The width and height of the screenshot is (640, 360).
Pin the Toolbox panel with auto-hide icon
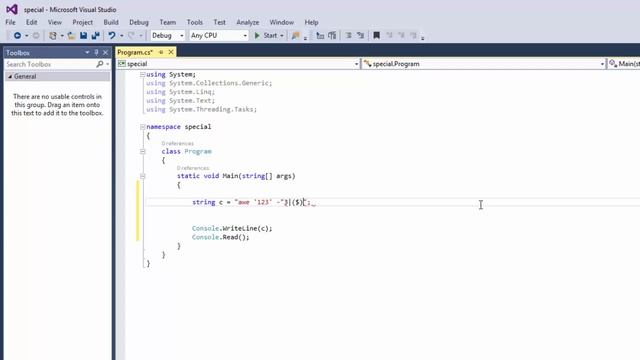96,52
